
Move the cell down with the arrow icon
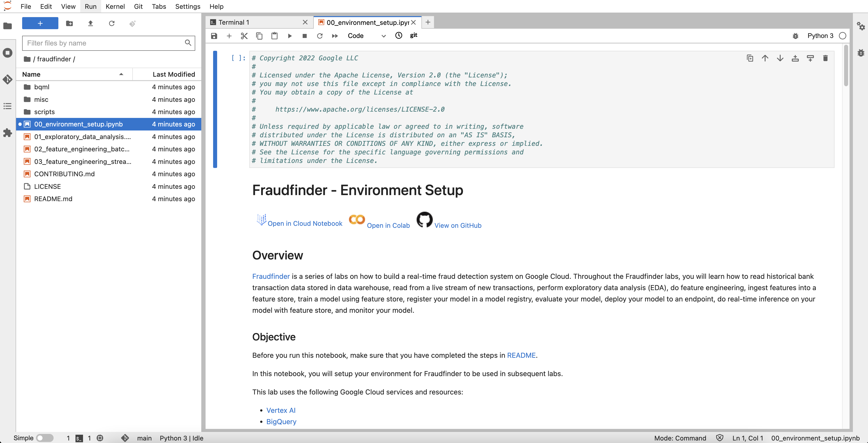(780, 58)
